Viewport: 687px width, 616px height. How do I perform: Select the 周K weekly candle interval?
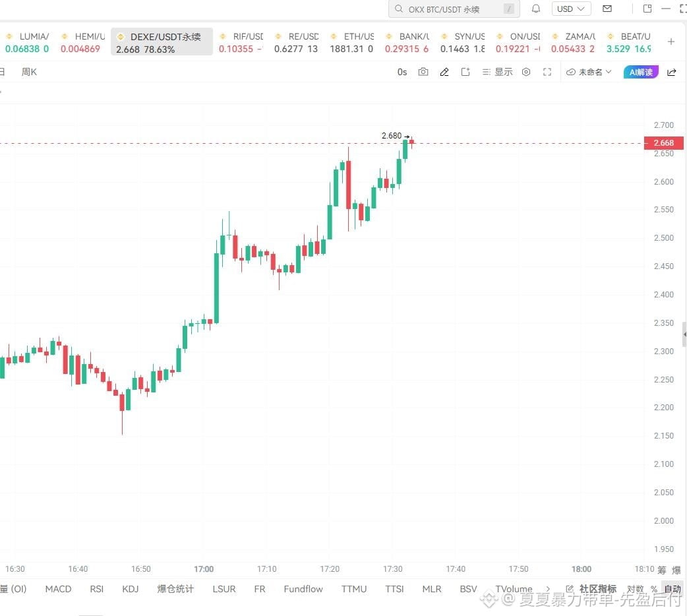30,72
